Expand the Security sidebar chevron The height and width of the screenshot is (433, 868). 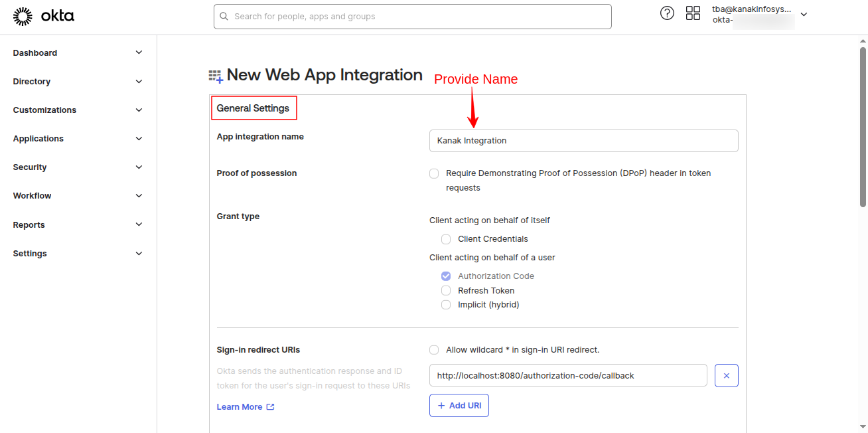click(x=139, y=167)
